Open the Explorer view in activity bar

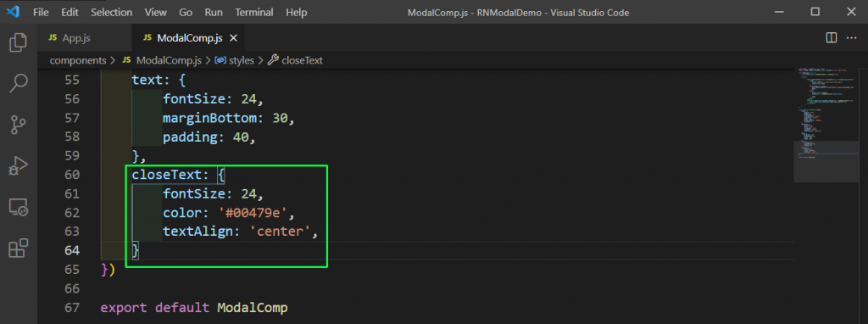(19, 42)
